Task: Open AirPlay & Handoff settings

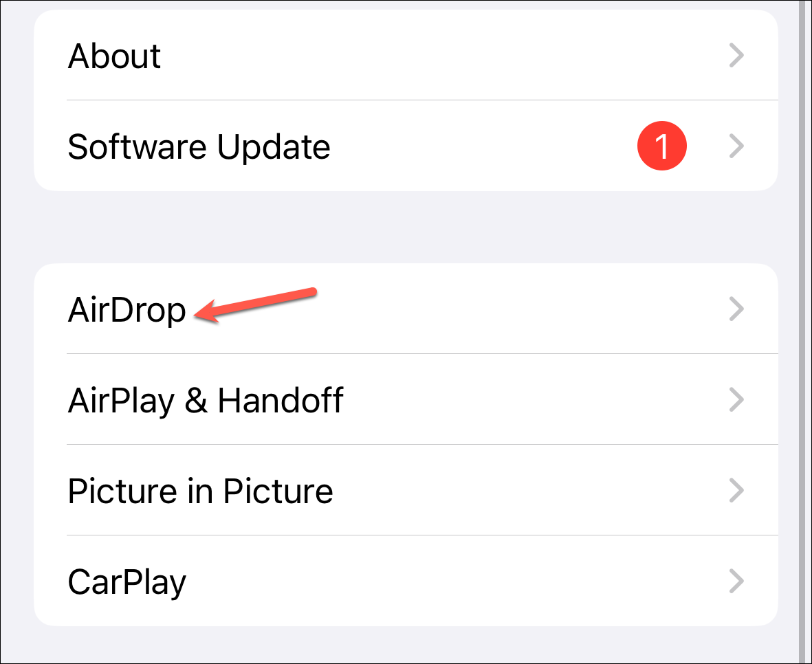Action: tap(406, 399)
